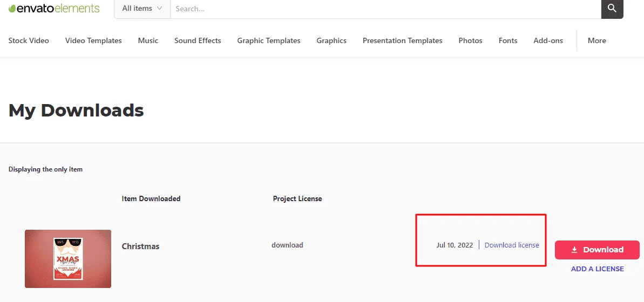The width and height of the screenshot is (644, 302).
Task: Click the Jul 10, 2022 date
Action: [x=455, y=245]
